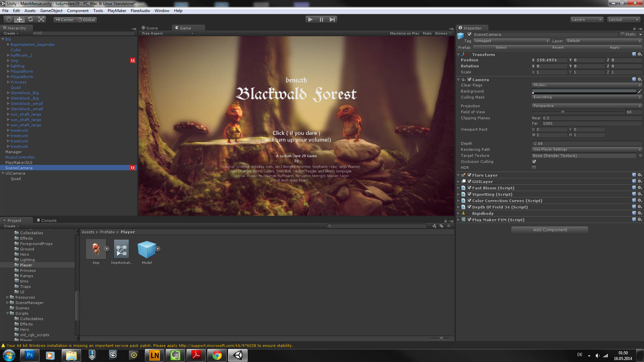Image resolution: width=644 pixels, height=362 pixels.
Task: Open the Clear Flags Skybox dropdown
Action: tap(587, 85)
